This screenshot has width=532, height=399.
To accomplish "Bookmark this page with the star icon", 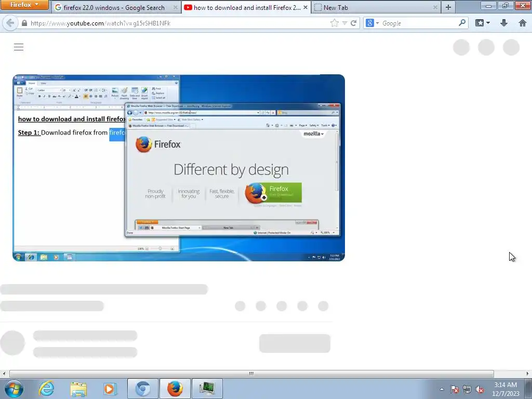I will point(335,23).
